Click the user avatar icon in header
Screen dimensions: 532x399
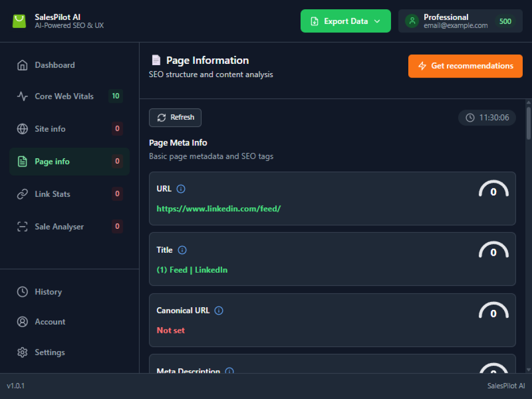(412, 21)
